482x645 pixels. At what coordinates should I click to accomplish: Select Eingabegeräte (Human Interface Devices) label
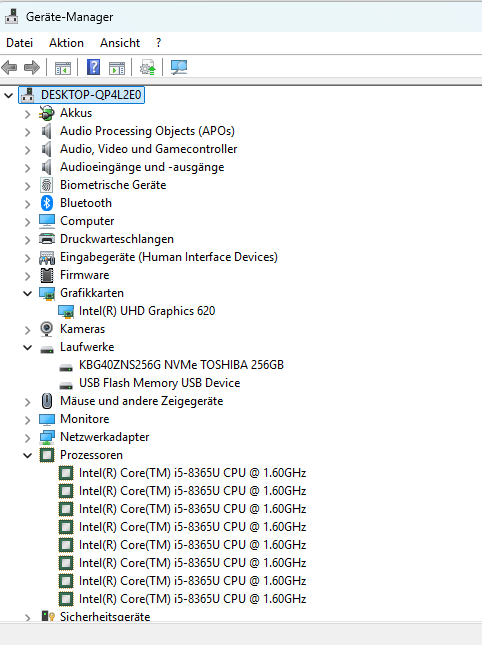coord(169,257)
